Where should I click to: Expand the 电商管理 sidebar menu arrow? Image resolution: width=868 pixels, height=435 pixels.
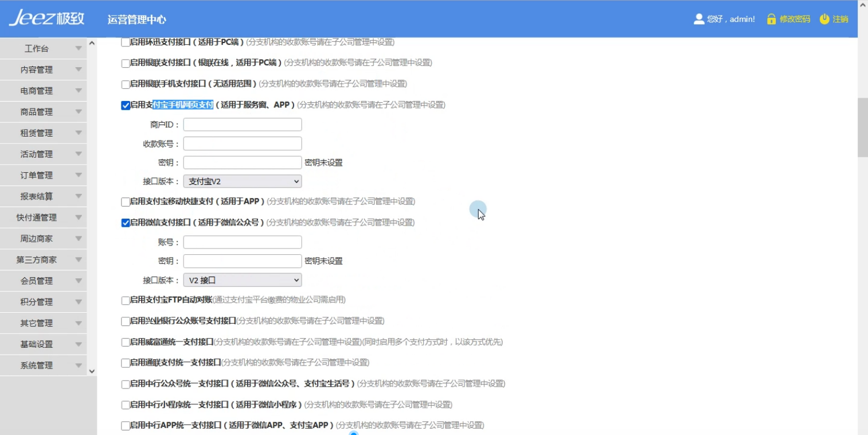click(x=79, y=91)
